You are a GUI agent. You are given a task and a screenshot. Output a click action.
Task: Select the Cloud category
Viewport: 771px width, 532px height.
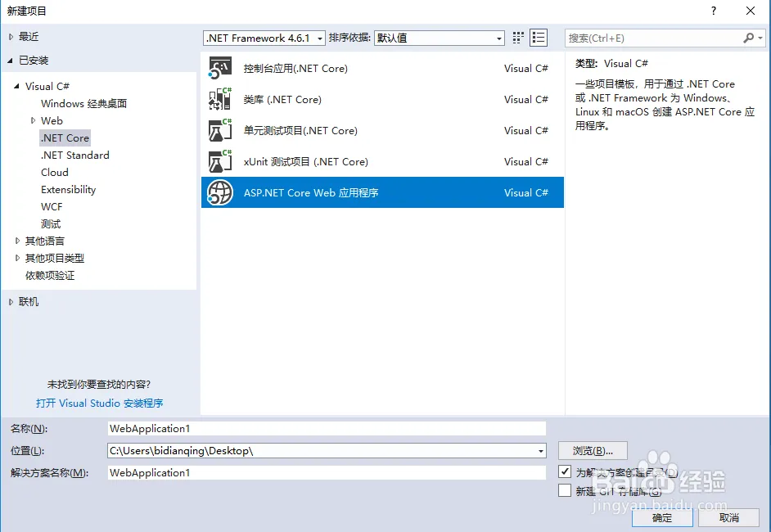[x=55, y=172]
